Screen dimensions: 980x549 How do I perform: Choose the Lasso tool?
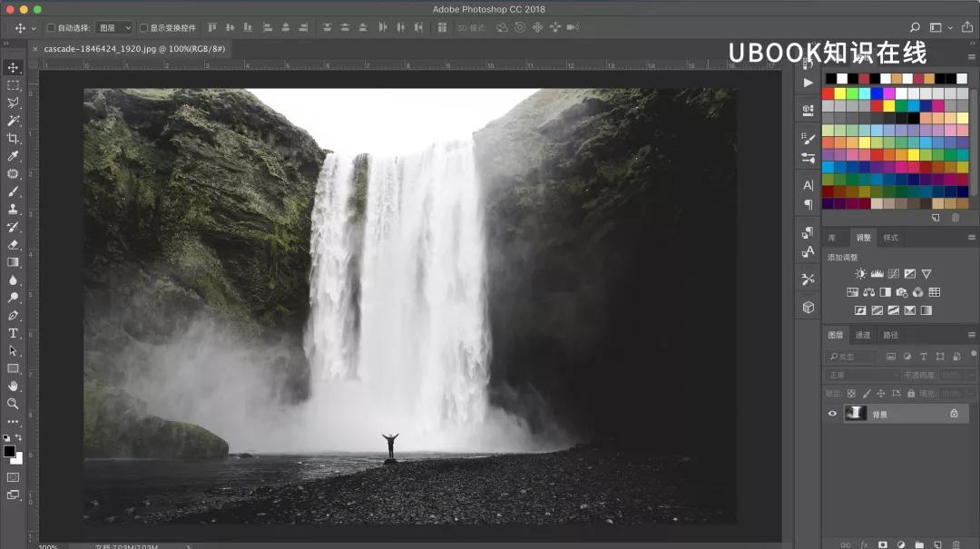click(13, 103)
